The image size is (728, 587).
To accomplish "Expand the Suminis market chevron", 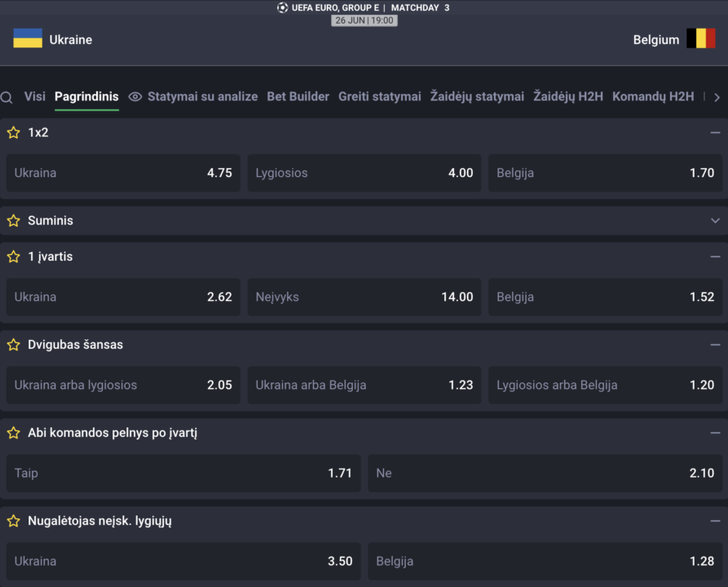I will coord(715,221).
